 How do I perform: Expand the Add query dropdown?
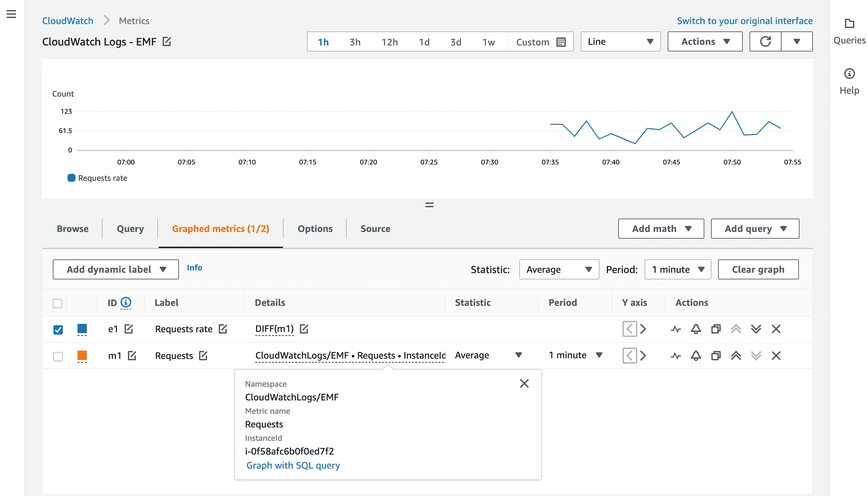pos(755,229)
